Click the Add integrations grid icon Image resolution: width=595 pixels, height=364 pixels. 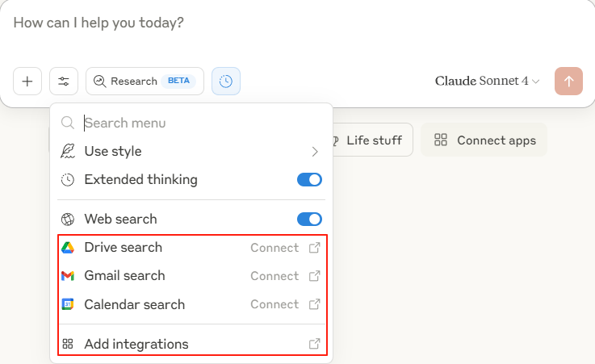(68, 344)
